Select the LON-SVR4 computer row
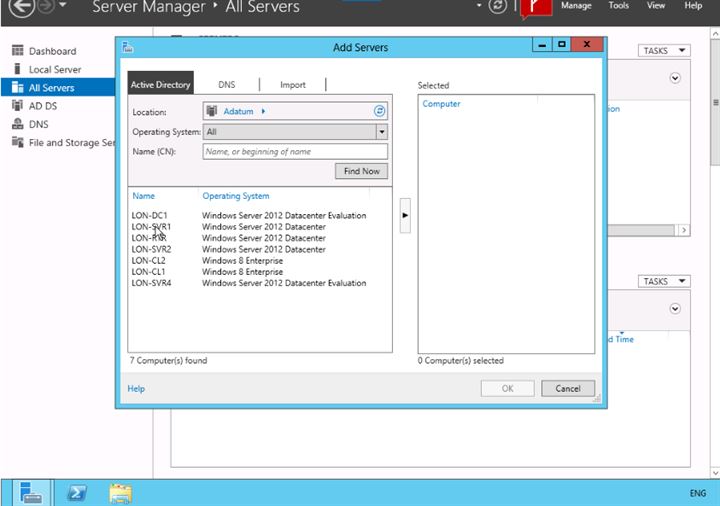Image resolution: width=720 pixels, height=506 pixels. click(249, 283)
